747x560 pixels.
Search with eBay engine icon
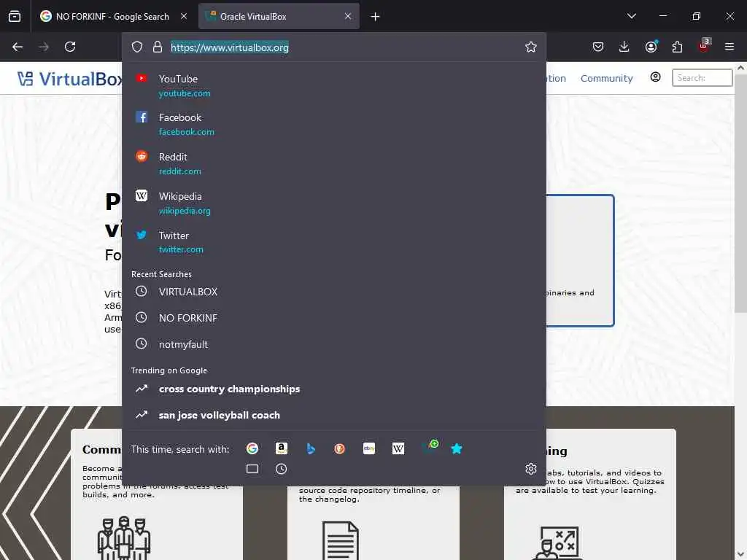click(368, 448)
